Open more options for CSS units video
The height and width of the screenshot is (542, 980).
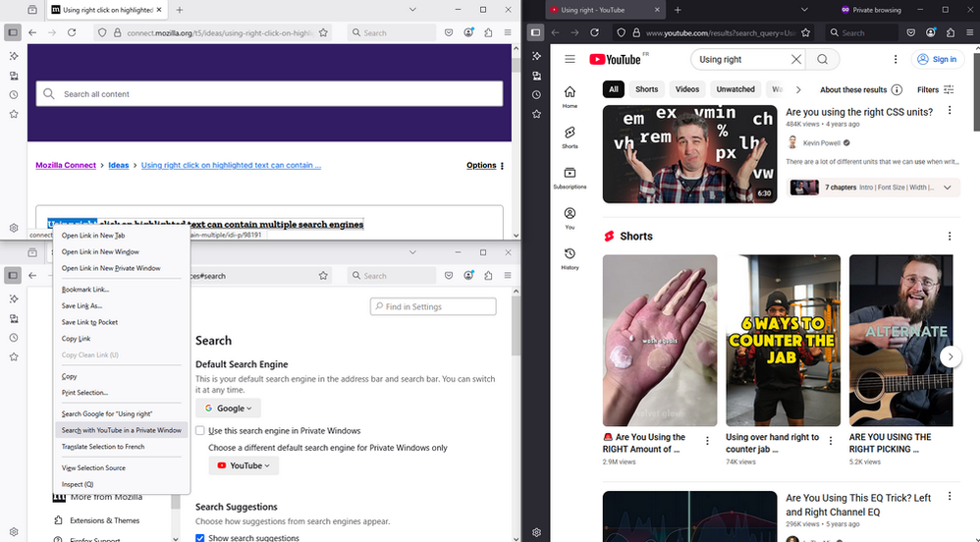tap(950, 111)
